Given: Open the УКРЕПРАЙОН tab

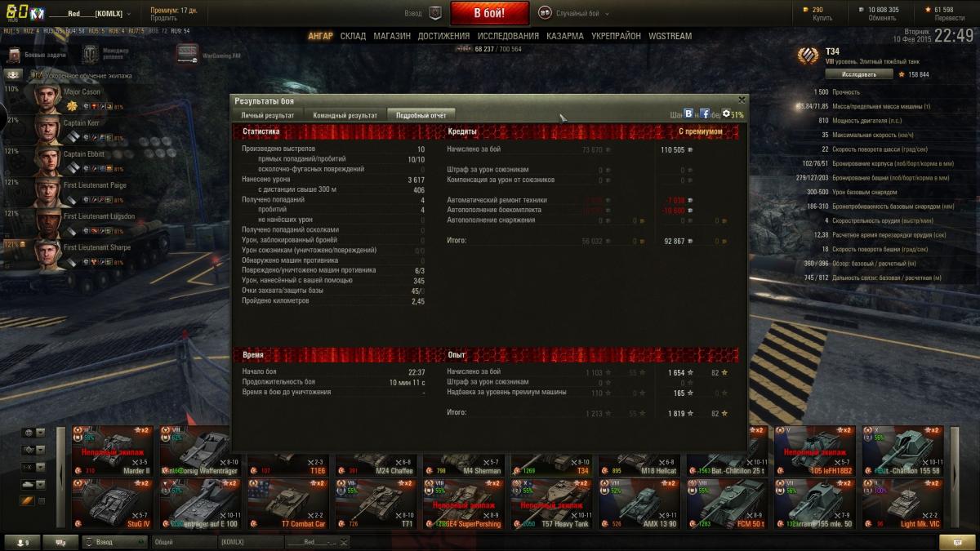Looking at the screenshot, I should click(x=616, y=36).
